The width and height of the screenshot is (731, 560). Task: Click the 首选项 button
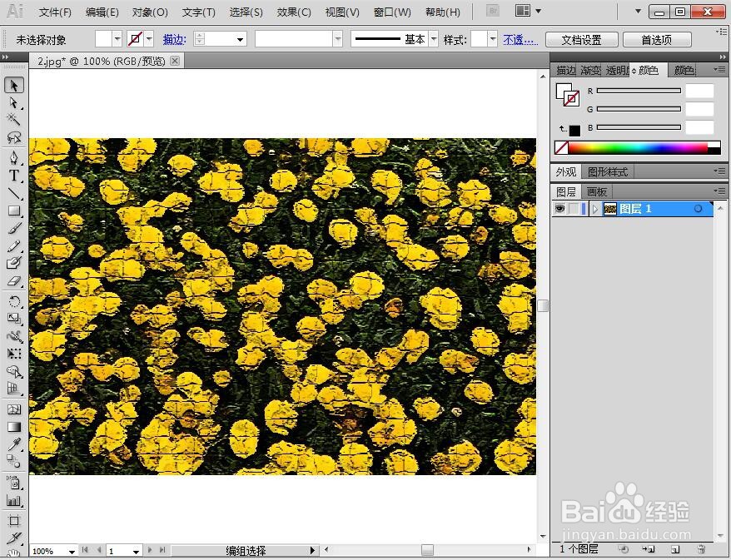tap(657, 40)
